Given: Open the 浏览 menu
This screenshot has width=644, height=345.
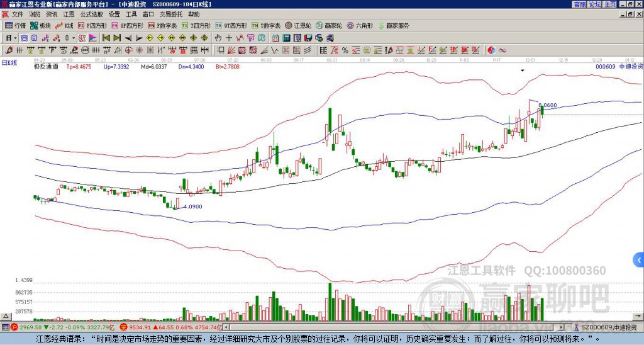Looking at the screenshot, I should coord(35,14).
